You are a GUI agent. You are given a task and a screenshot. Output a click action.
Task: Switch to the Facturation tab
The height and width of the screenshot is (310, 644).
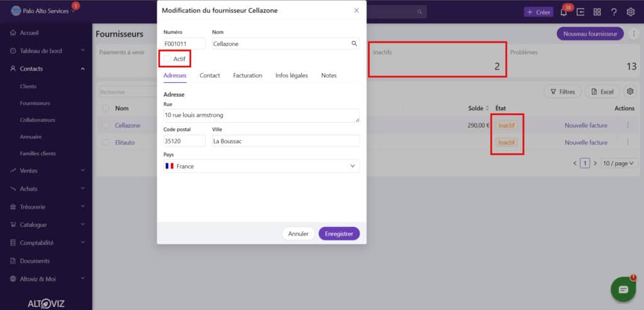click(x=247, y=75)
